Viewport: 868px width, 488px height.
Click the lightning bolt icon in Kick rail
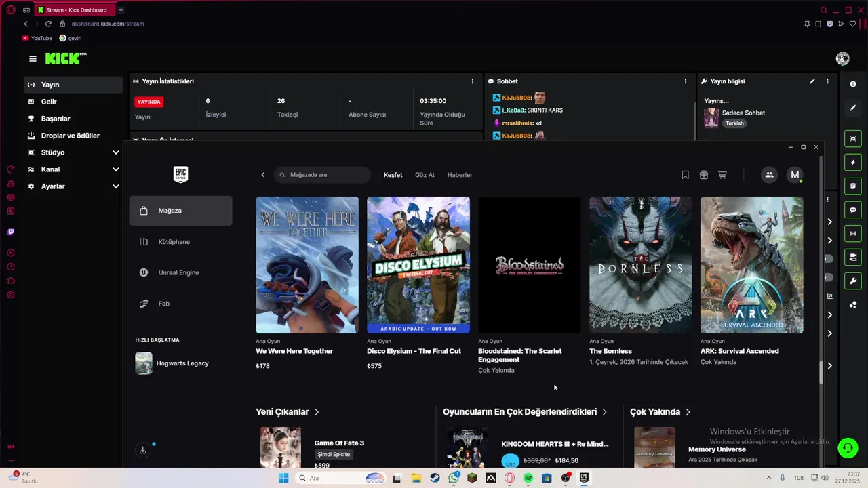pos(853,163)
